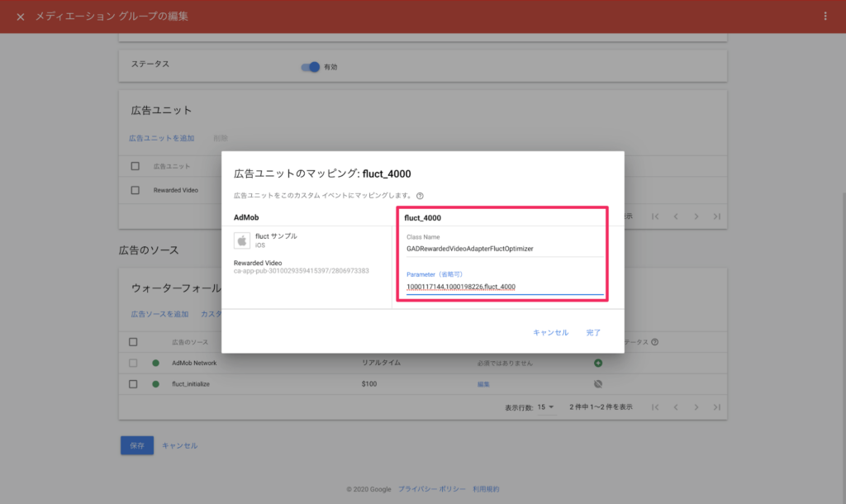Check the fluct_initialize row checkbox
Image resolution: width=846 pixels, height=504 pixels.
tap(133, 384)
